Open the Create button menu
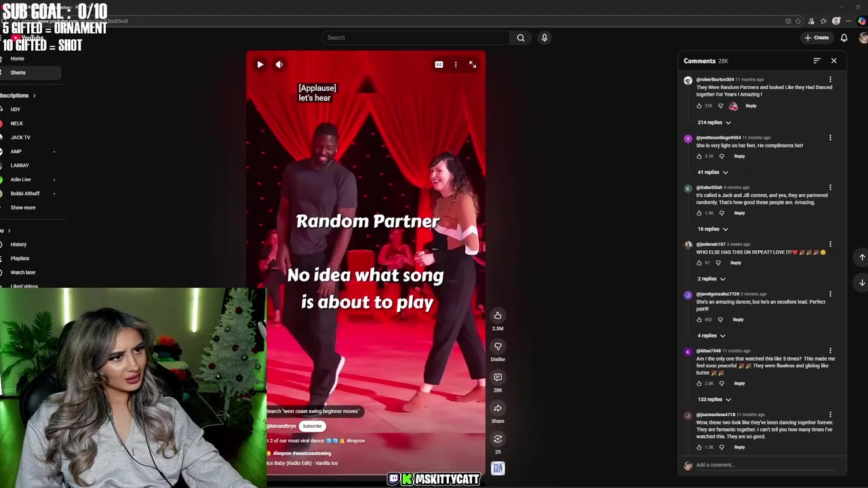Image resolution: width=868 pixels, height=488 pixels. tap(816, 38)
